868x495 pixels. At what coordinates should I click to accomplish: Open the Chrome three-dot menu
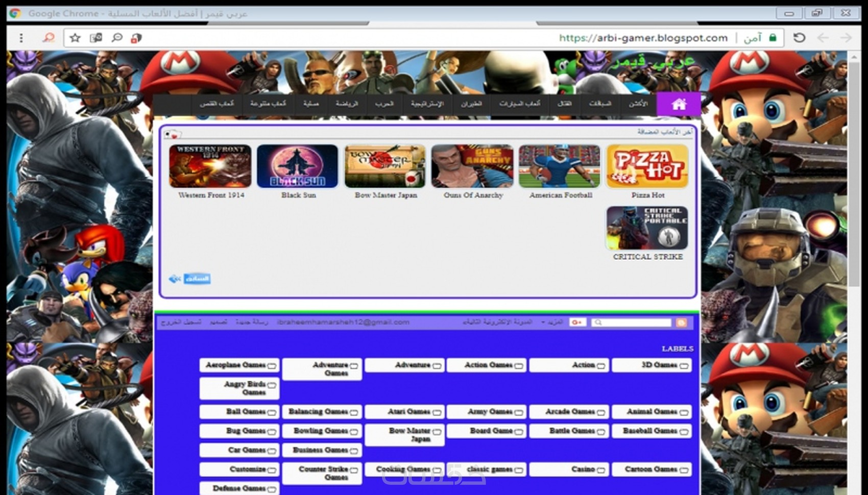21,38
